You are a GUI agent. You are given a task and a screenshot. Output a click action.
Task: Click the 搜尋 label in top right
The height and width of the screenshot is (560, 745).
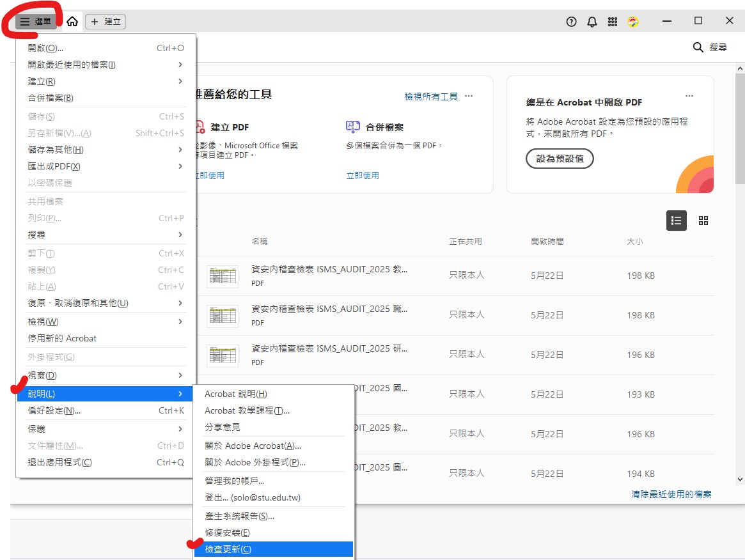point(718,47)
